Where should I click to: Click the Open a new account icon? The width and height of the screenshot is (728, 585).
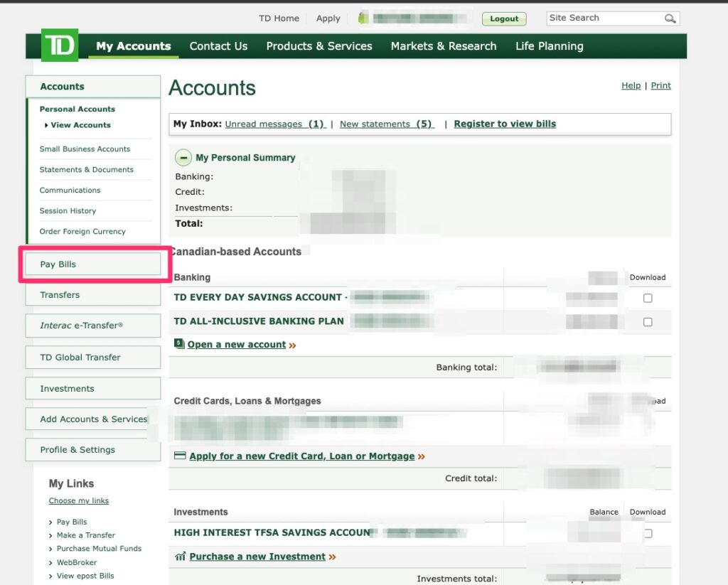coord(179,343)
